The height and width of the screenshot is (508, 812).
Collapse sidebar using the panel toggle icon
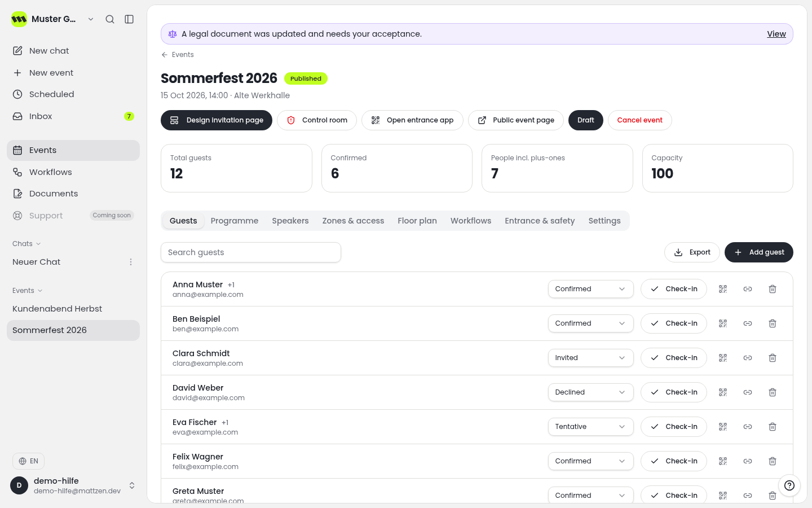pos(129,19)
